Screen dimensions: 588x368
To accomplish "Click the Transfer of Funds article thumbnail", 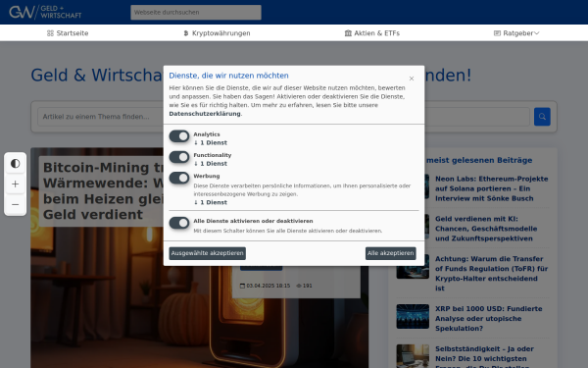I will click(x=413, y=267).
